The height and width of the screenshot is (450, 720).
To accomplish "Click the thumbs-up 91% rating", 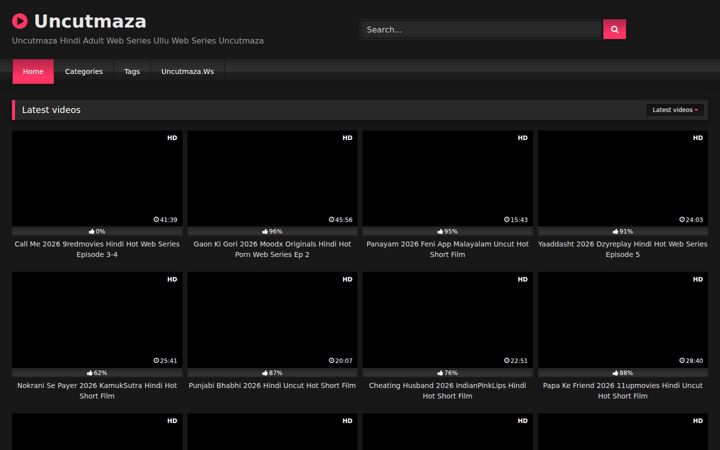I will [623, 231].
